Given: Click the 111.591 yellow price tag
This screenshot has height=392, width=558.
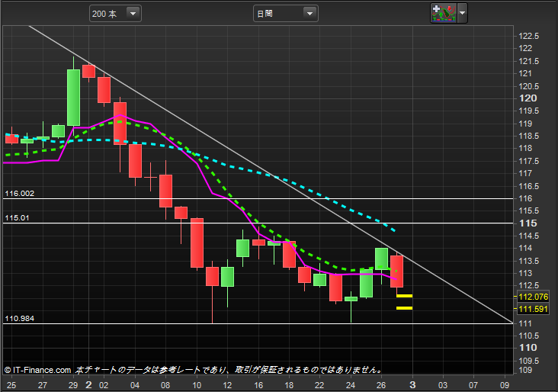Looking at the screenshot, I should (x=533, y=309).
